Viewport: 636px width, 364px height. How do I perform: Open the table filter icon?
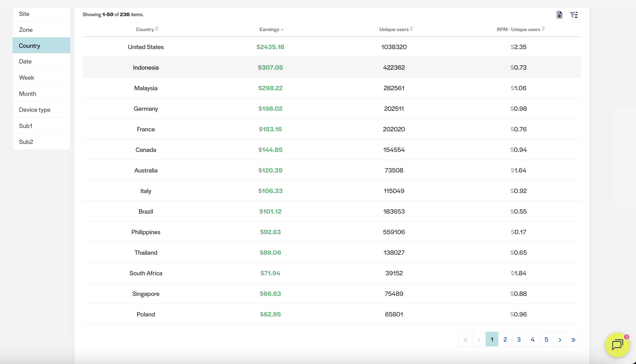[573, 15]
